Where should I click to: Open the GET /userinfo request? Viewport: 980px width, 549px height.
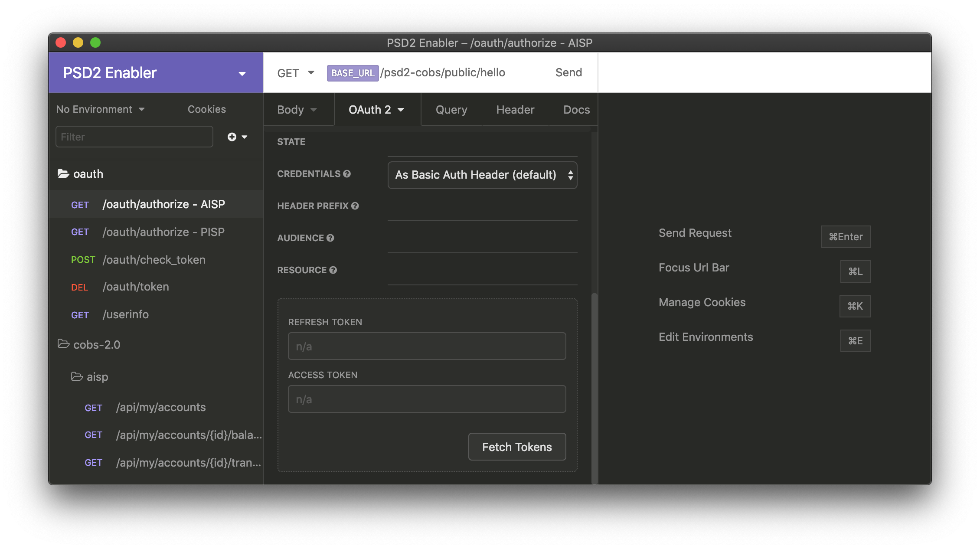point(156,314)
